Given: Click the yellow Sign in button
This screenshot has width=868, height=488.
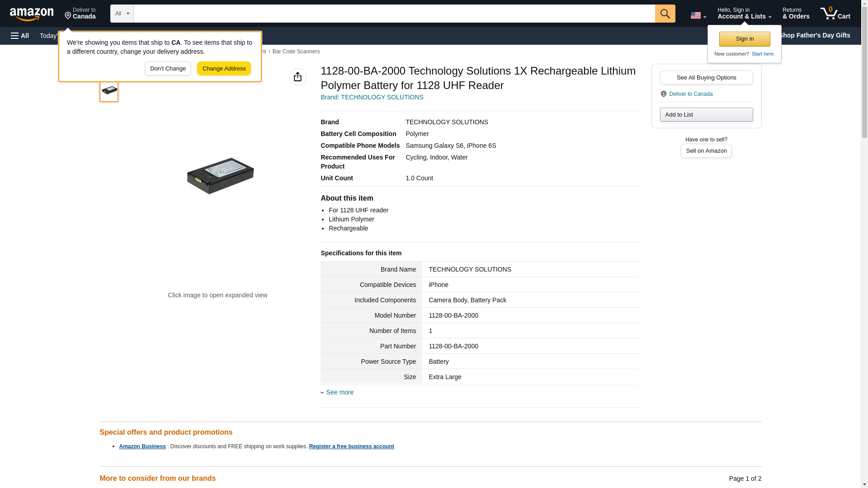Looking at the screenshot, I should click(x=745, y=39).
